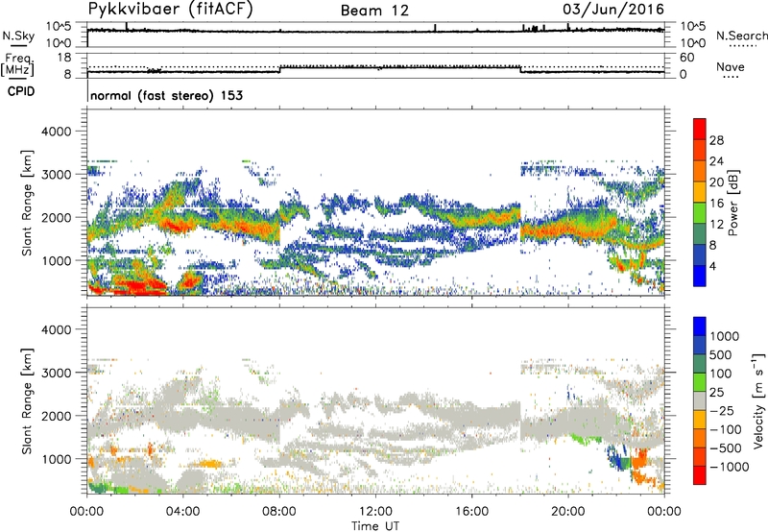The height and width of the screenshot is (532, 768).
Task: Click the 20 value on Power colorbar
Action: pyautogui.click(x=716, y=182)
